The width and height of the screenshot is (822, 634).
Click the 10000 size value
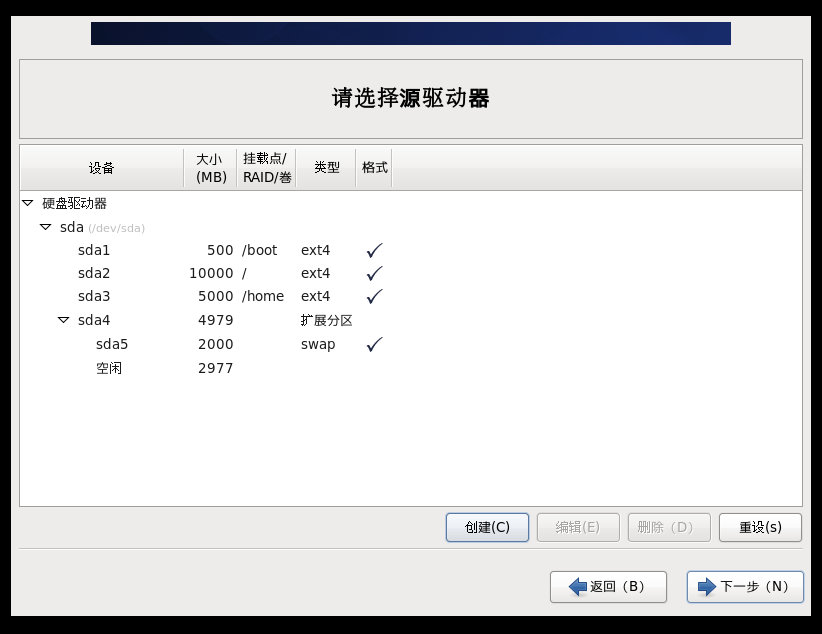tap(211, 273)
